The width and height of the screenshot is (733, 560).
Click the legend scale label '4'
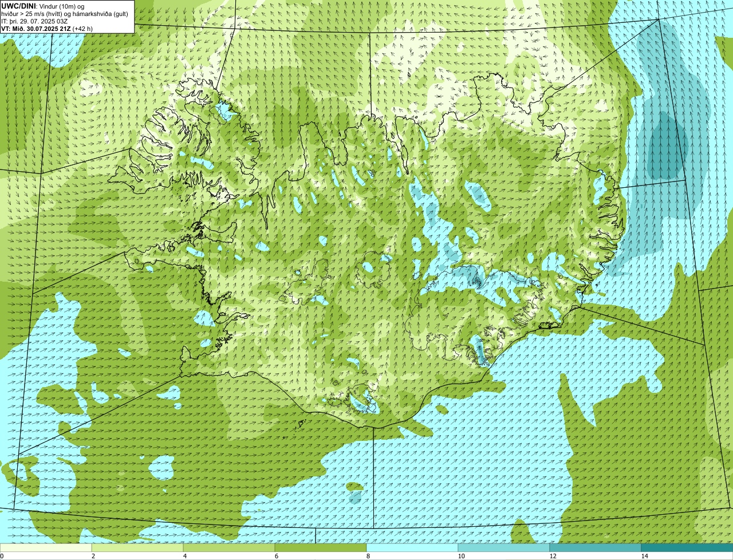184,556
